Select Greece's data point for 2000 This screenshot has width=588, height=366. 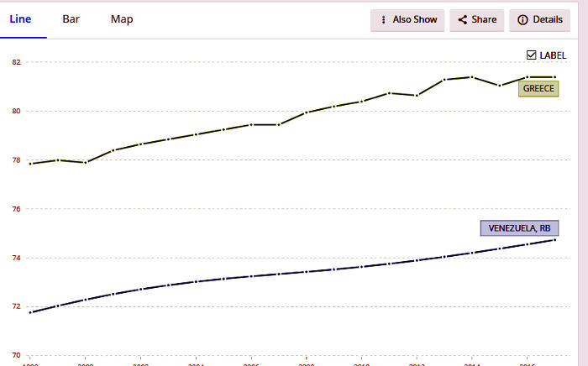87,162
